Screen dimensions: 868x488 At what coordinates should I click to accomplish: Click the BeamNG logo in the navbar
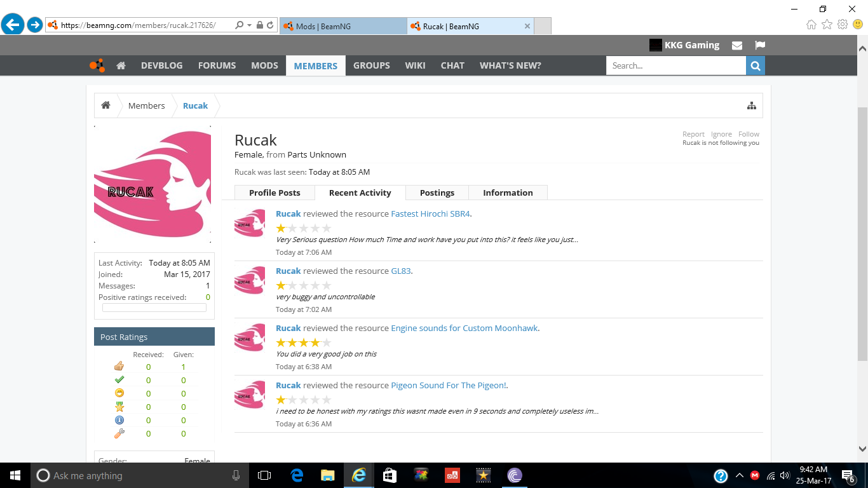97,65
